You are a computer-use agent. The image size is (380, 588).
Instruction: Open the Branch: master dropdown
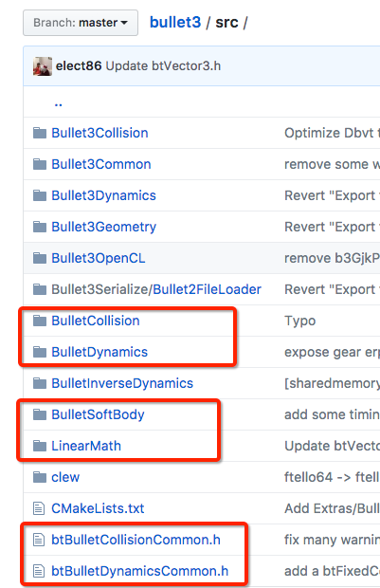coord(81,23)
